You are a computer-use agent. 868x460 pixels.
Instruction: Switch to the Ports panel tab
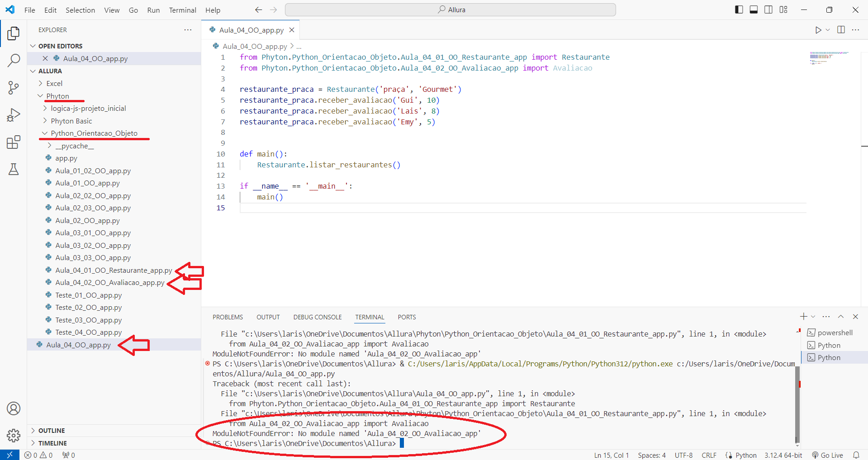407,317
